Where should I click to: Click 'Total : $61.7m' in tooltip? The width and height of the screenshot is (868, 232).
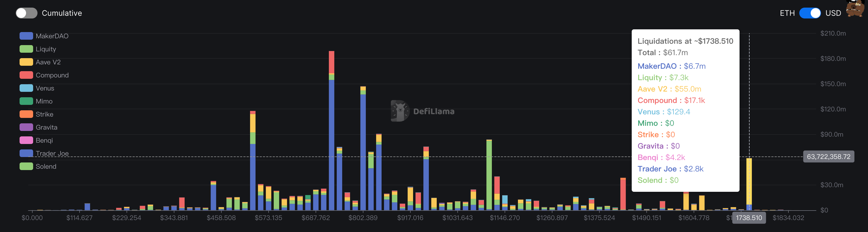tap(662, 53)
